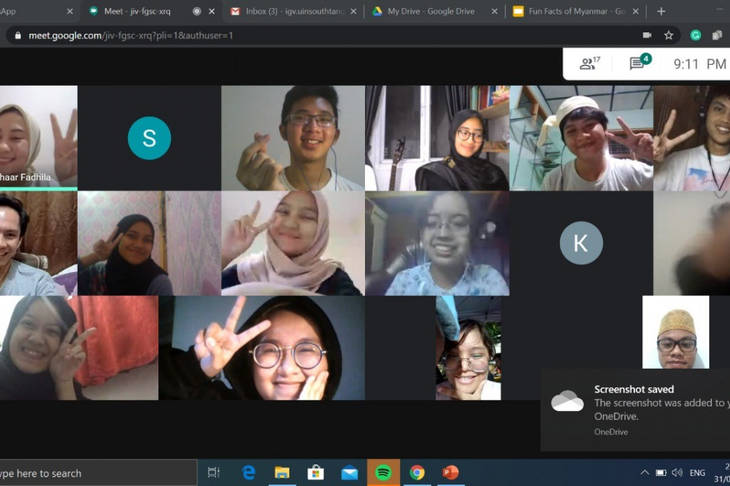Viewport: 730px width, 486px height.
Task: Select the tile with round glasses and black hood
Action: click(x=262, y=348)
